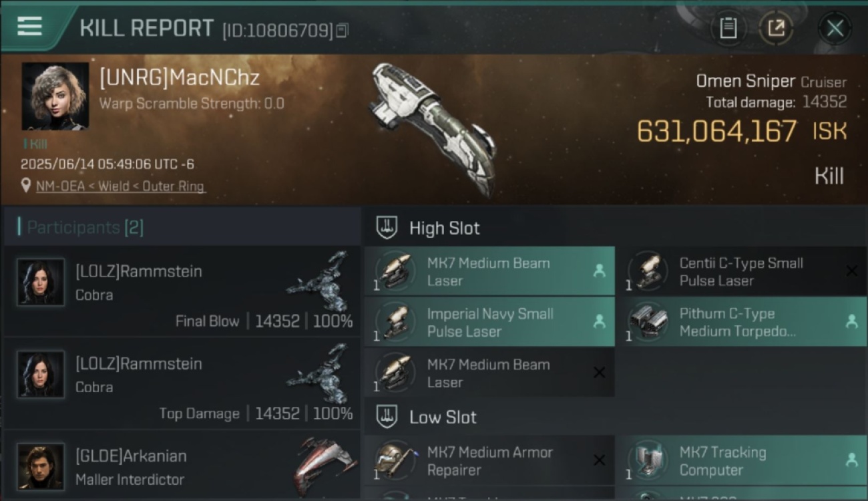Open the hamburger menu icon
Viewport: 868px width, 501px height.
pyautogui.click(x=29, y=26)
